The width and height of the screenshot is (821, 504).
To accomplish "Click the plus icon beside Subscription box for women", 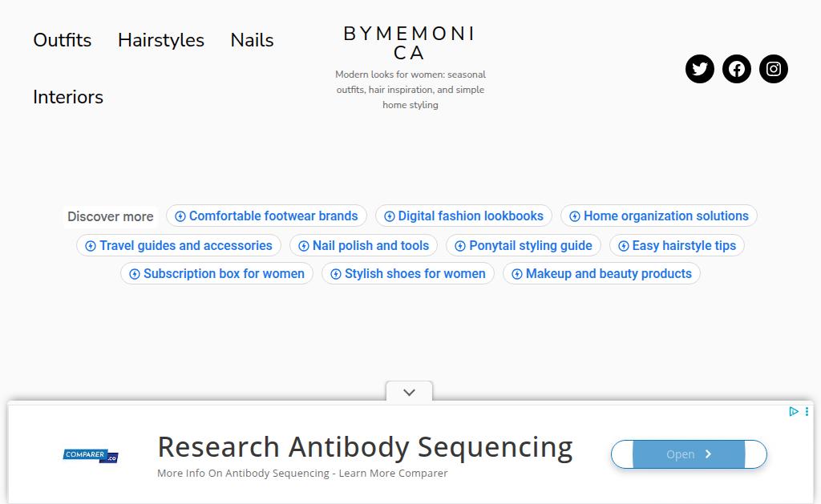I will pyautogui.click(x=135, y=274).
